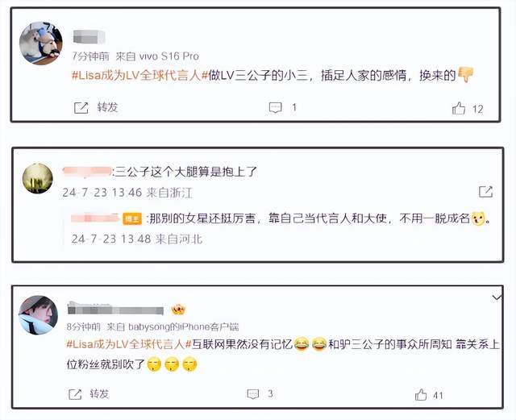516x420 pixels.
Task: Open the third post's 3 comments
Action: (253, 394)
